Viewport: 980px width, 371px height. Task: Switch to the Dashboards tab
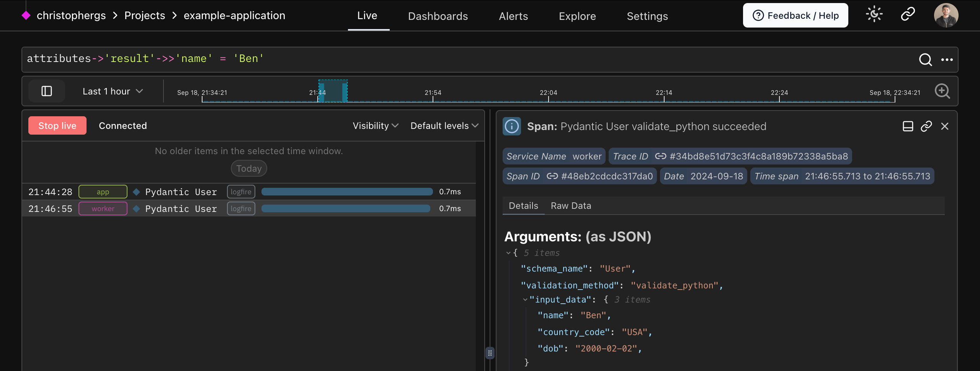pyautogui.click(x=438, y=16)
